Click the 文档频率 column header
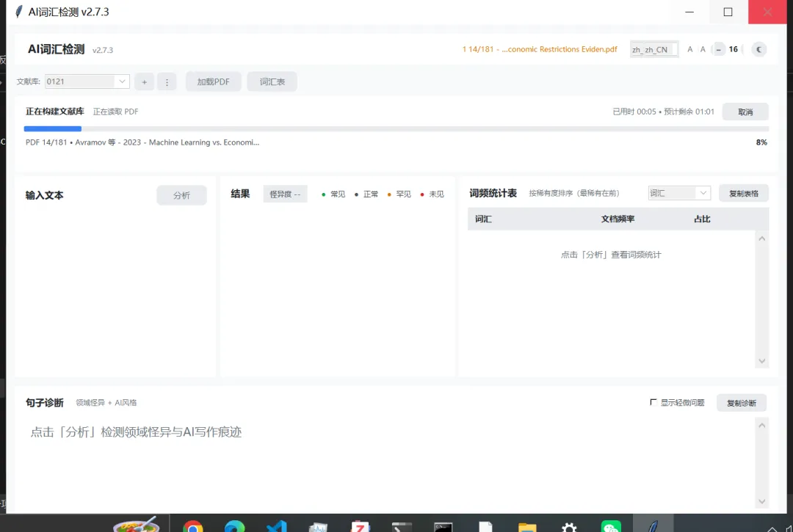Viewport: 793px width, 532px height. (618, 219)
